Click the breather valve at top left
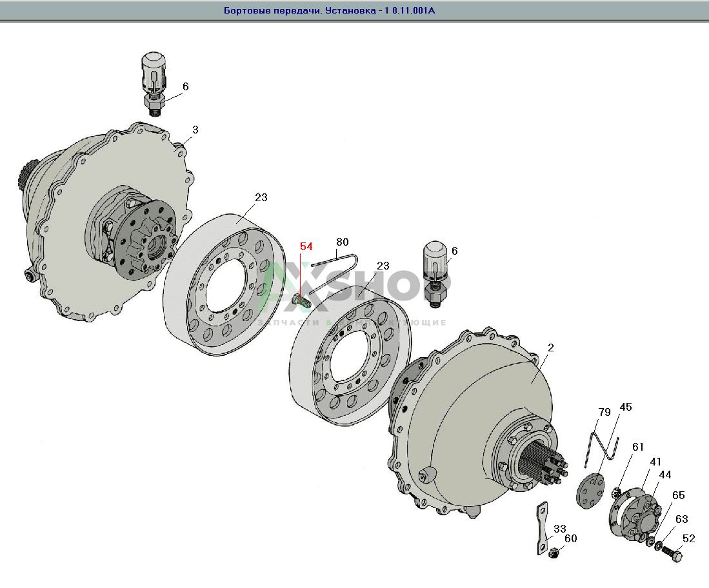This screenshot has height=588, width=709. point(155,84)
